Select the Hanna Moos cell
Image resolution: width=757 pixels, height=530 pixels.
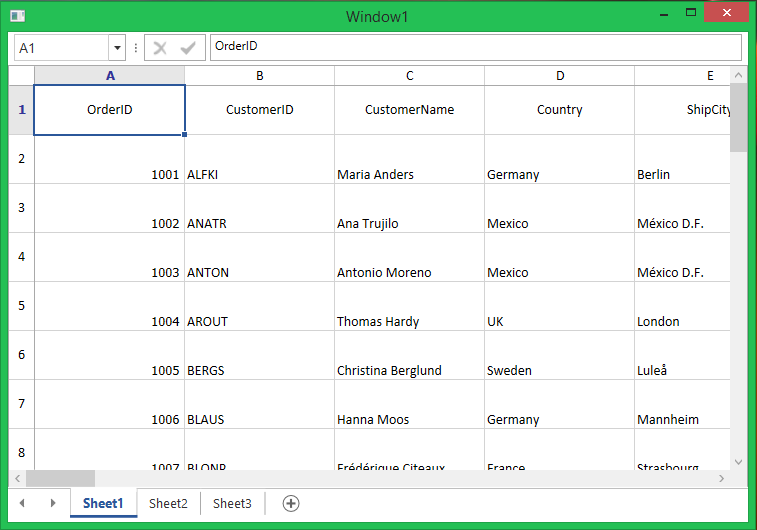click(409, 404)
